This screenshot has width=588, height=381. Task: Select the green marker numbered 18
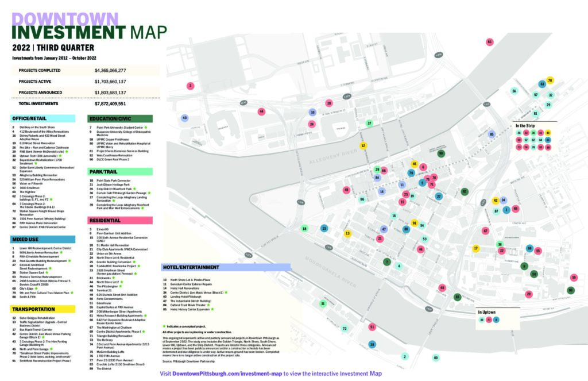coord(304,228)
